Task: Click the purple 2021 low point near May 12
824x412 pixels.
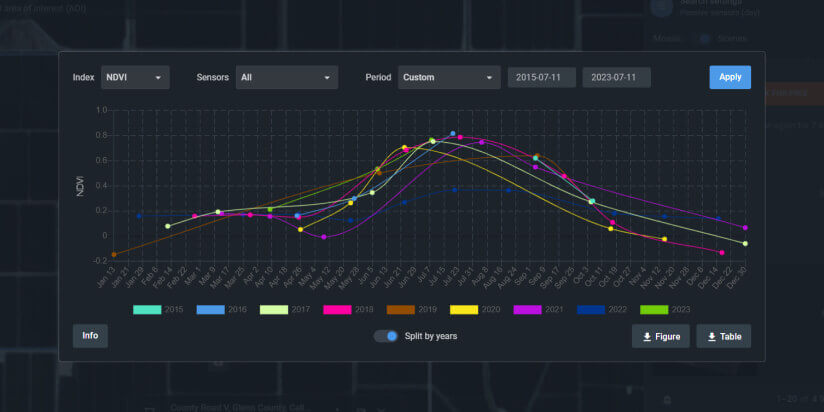Action: 324,237
